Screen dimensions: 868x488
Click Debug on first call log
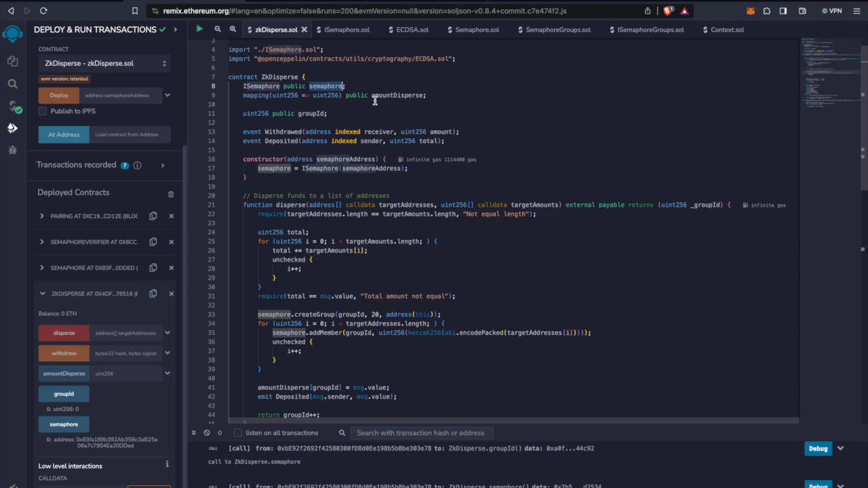click(x=818, y=448)
